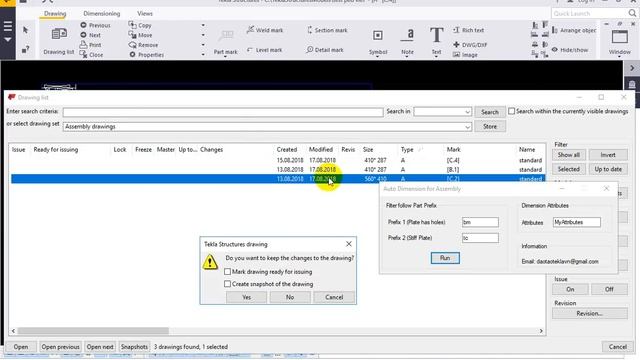Click the Copy tool
The width and height of the screenshot is (640, 360).
coord(140,25)
